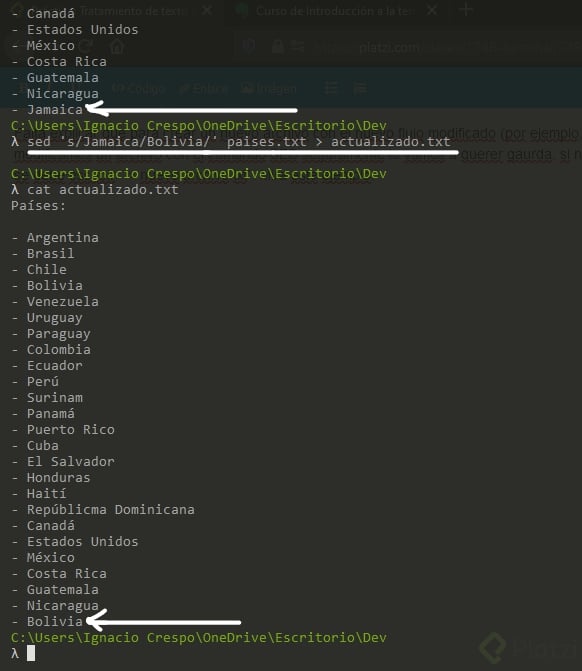Click the blinking terminal cursor at the last prompt
The height and width of the screenshot is (671, 582).
click(x=31, y=653)
